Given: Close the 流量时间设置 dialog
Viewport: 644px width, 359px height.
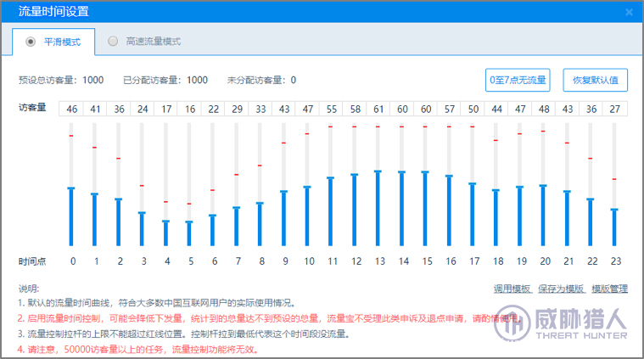Looking at the screenshot, I should (629, 12).
